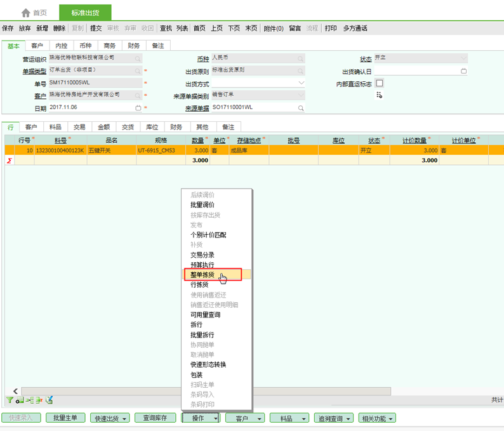
Task: Expand the 追溯查询 dropdown button
Action: coord(333,418)
